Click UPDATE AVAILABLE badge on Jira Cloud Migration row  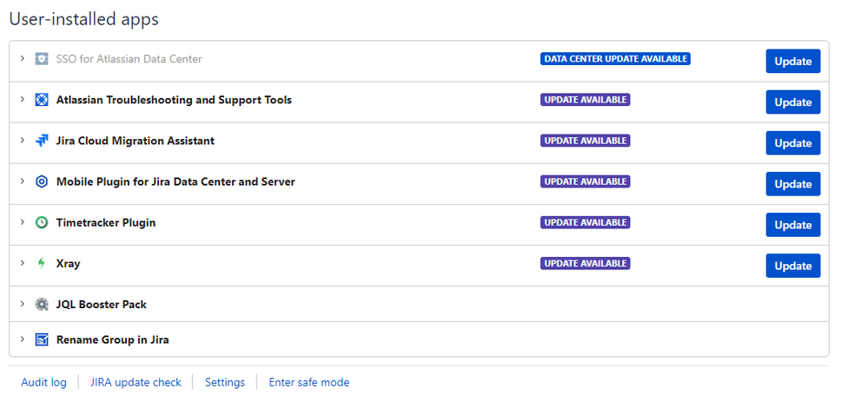pos(585,141)
